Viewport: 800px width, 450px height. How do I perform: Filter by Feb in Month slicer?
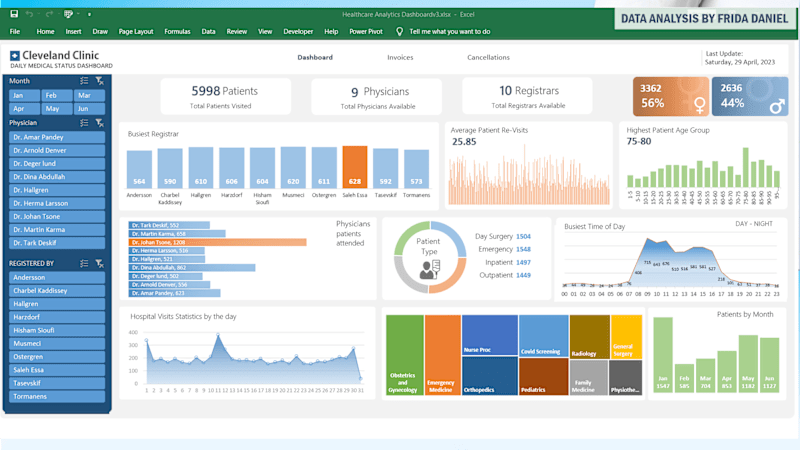(57, 95)
